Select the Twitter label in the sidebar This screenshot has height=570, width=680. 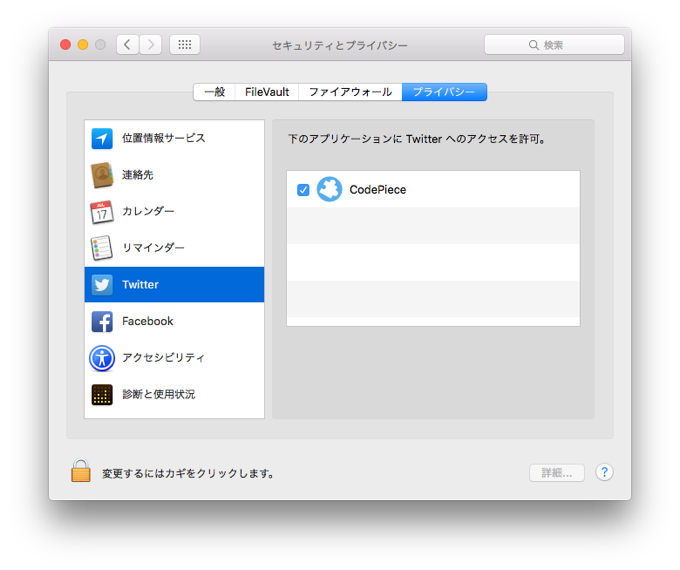pos(140,285)
